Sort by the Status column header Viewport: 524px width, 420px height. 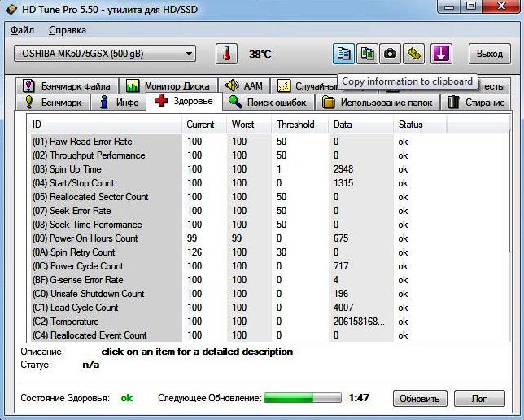(420, 125)
